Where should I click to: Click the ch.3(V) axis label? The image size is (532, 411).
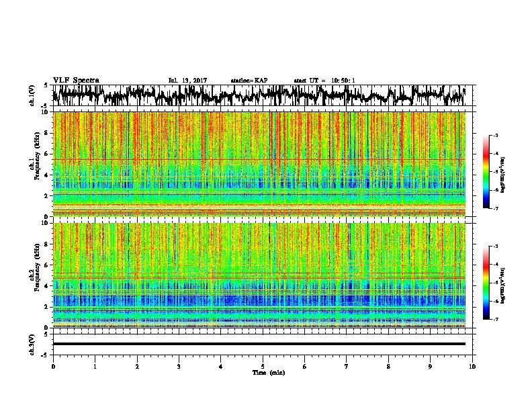[32, 345]
